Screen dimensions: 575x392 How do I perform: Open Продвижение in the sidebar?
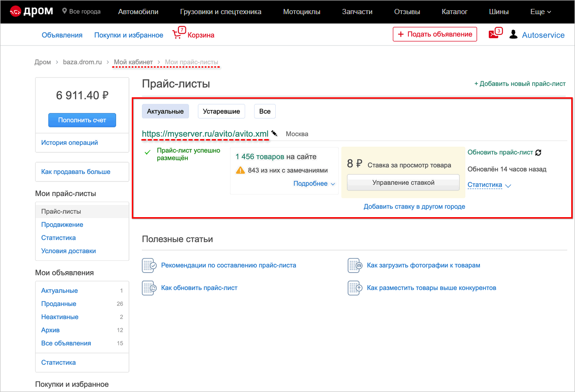[x=62, y=225]
